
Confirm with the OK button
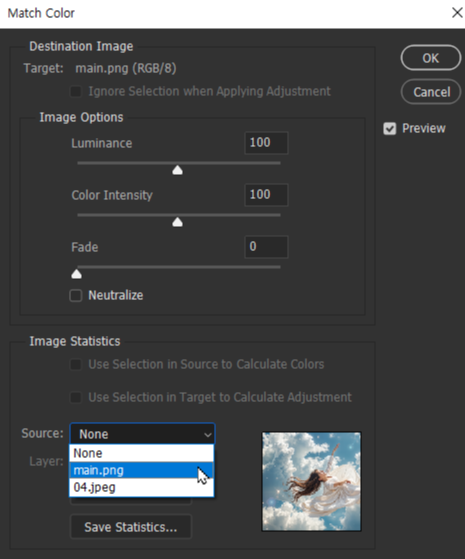(431, 58)
